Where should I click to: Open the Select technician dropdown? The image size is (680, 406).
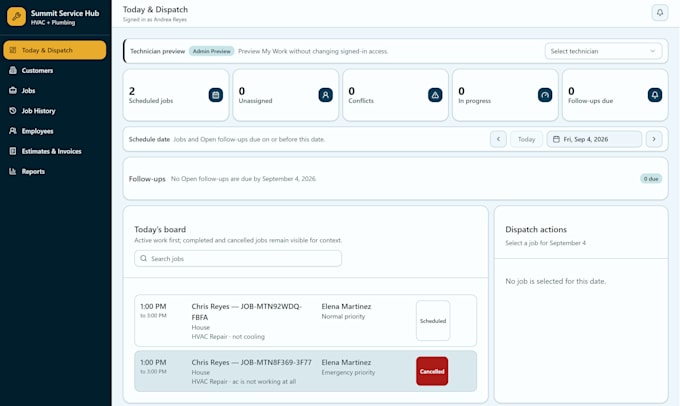coord(603,51)
